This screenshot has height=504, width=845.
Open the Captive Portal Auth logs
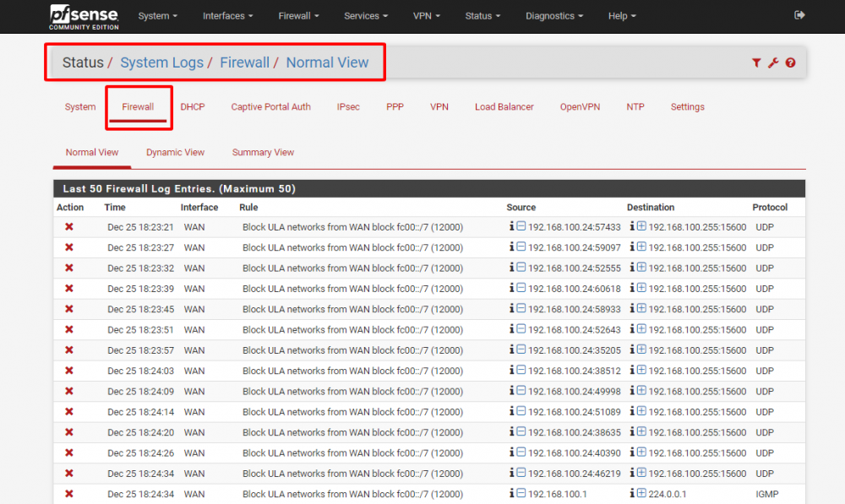point(270,107)
